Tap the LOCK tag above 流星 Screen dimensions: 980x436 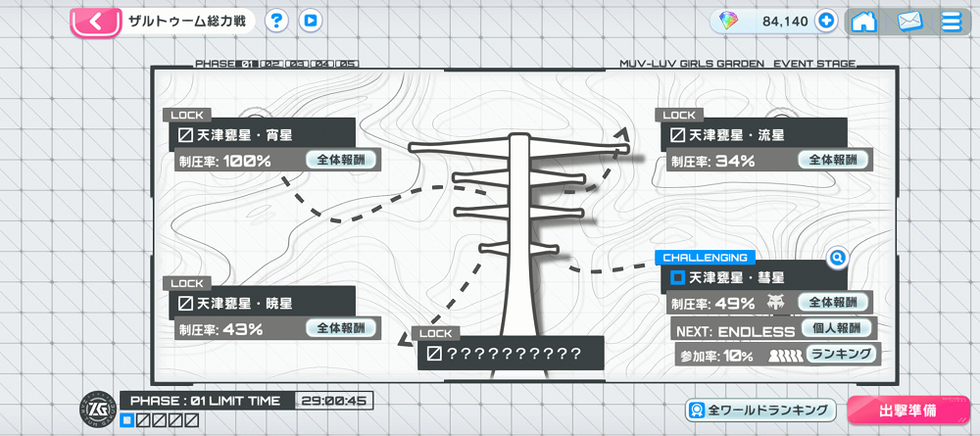pos(679,115)
